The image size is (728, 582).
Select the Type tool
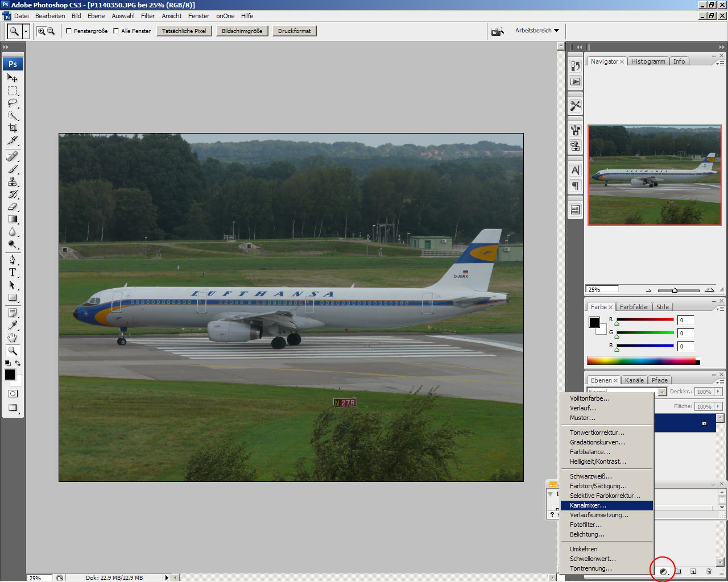coord(13,272)
